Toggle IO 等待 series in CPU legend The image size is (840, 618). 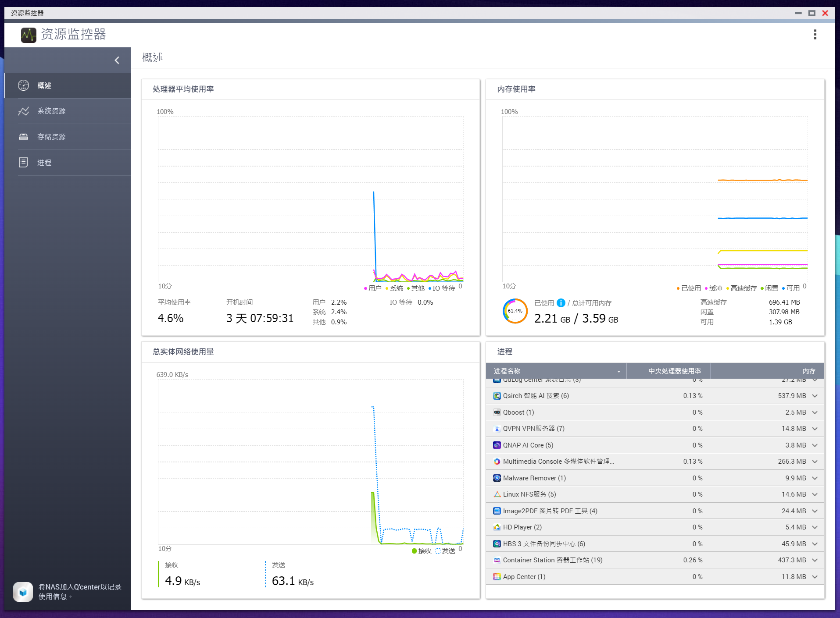pyautogui.click(x=442, y=288)
